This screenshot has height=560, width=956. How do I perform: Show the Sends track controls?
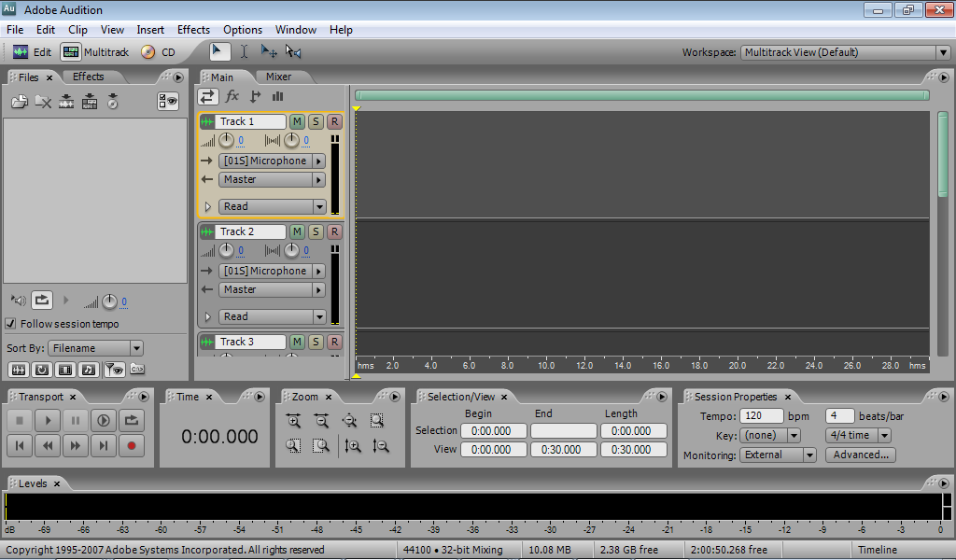[256, 96]
